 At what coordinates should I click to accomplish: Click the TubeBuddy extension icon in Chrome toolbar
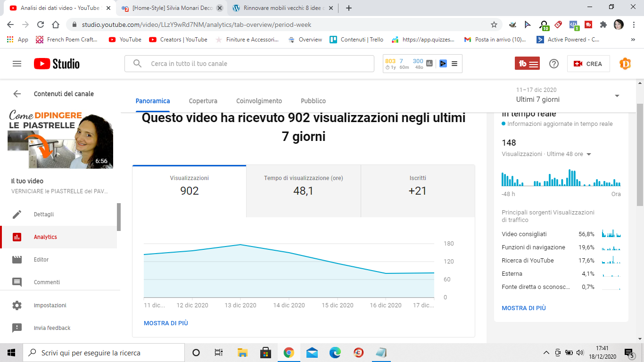click(588, 25)
